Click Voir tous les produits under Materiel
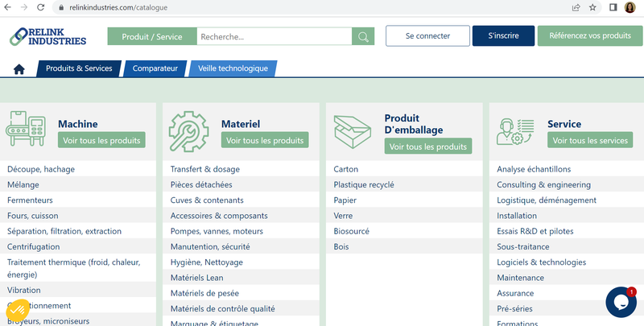The image size is (644, 326). coord(265,140)
